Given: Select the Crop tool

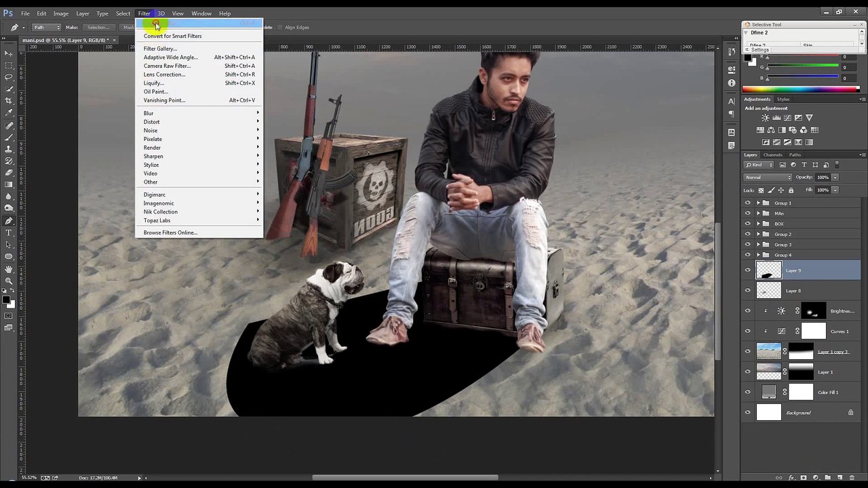Looking at the screenshot, I should 9,101.
